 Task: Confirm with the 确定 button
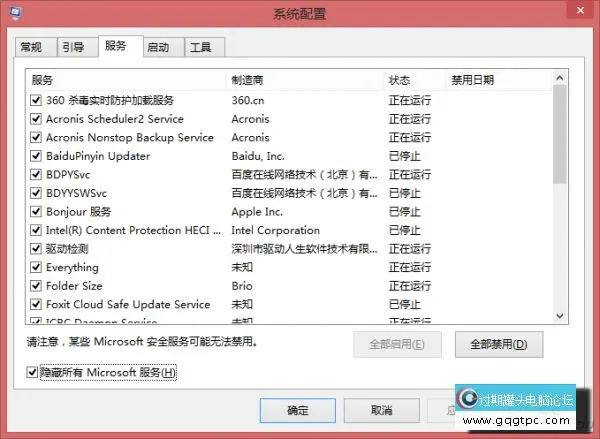298,410
